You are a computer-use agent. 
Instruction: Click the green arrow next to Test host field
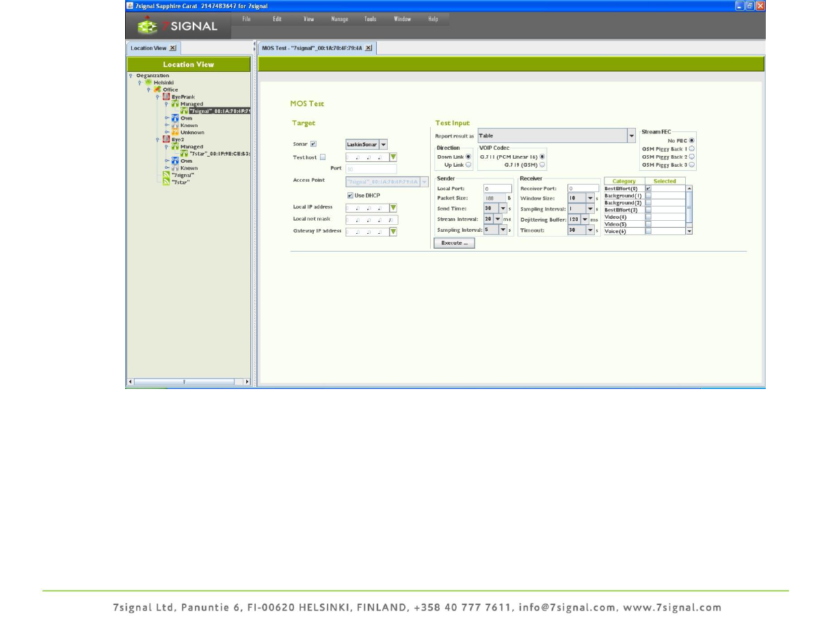[393, 157]
